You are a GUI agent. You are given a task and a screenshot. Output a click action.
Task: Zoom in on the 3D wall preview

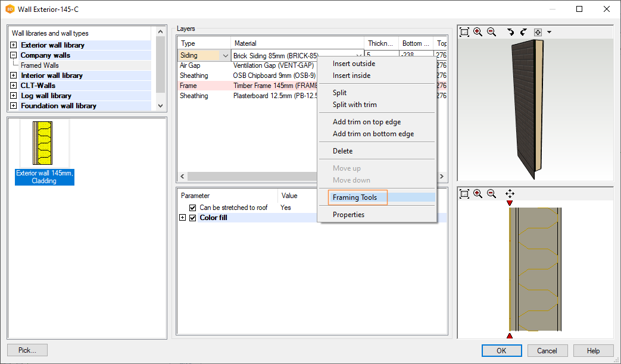[478, 32]
